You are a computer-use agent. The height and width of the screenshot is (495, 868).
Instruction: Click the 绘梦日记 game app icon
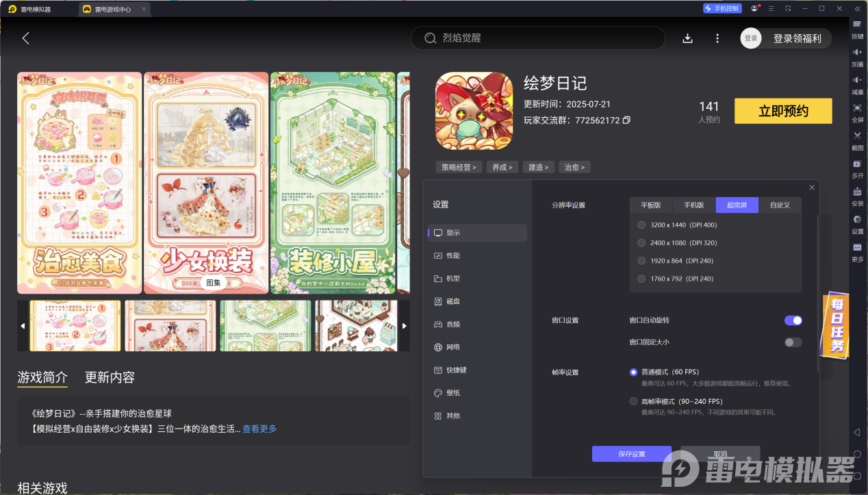474,111
